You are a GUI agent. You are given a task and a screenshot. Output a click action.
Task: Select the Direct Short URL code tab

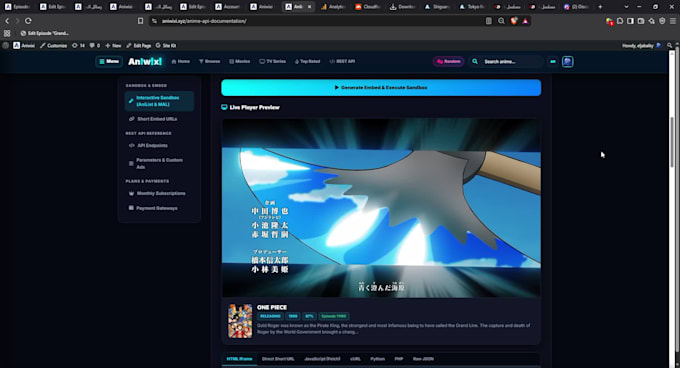[x=278, y=359]
